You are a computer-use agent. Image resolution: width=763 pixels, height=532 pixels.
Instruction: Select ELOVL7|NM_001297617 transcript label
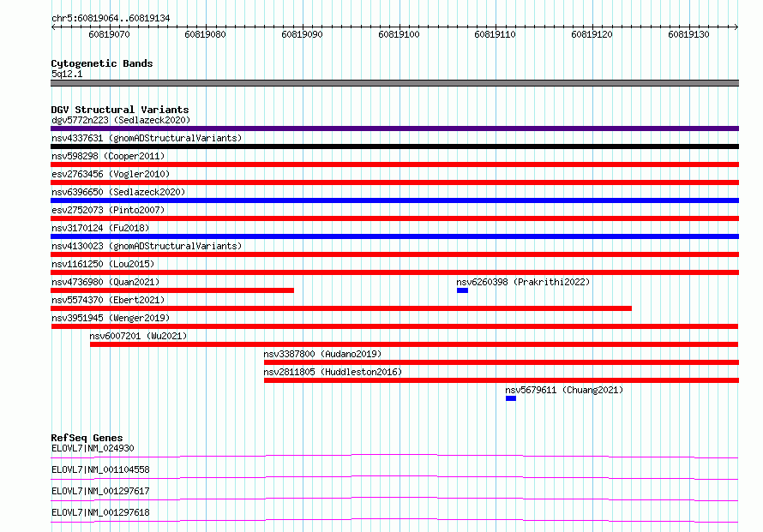pos(100,491)
